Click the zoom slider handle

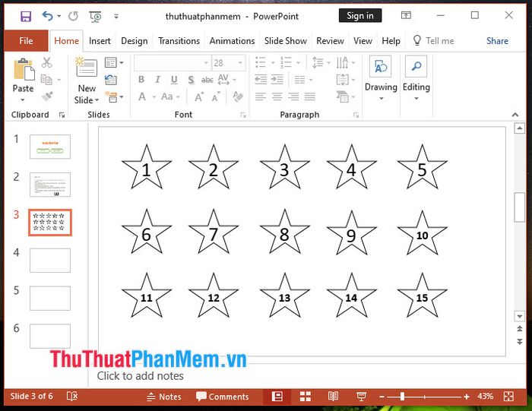pos(402,397)
